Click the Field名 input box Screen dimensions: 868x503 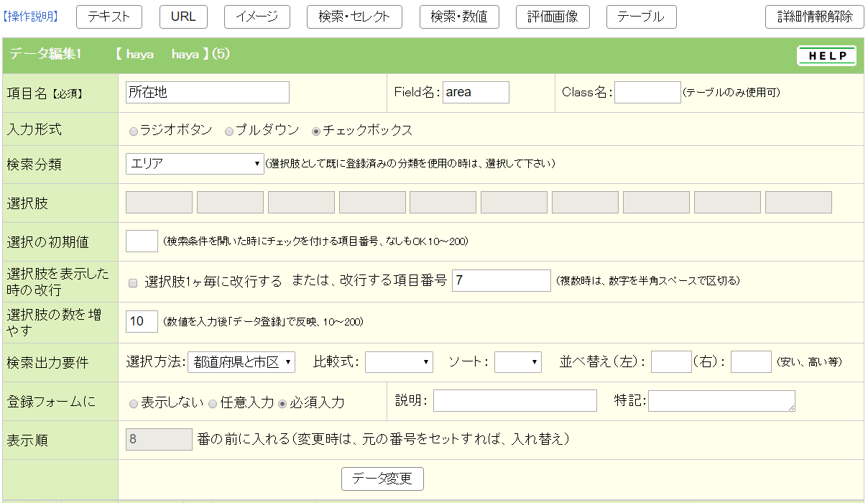tap(475, 92)
